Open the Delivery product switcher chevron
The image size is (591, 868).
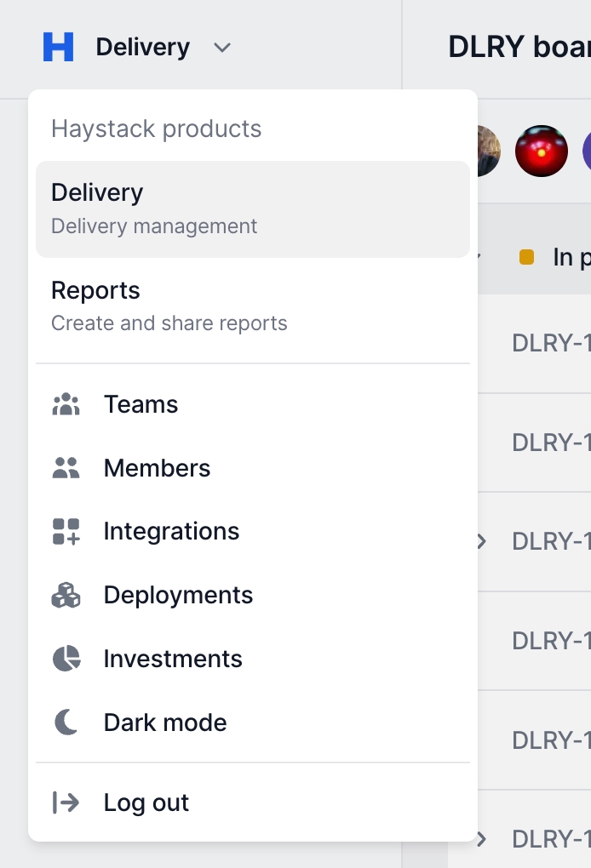pyautogui.click(x=222, y=48)
